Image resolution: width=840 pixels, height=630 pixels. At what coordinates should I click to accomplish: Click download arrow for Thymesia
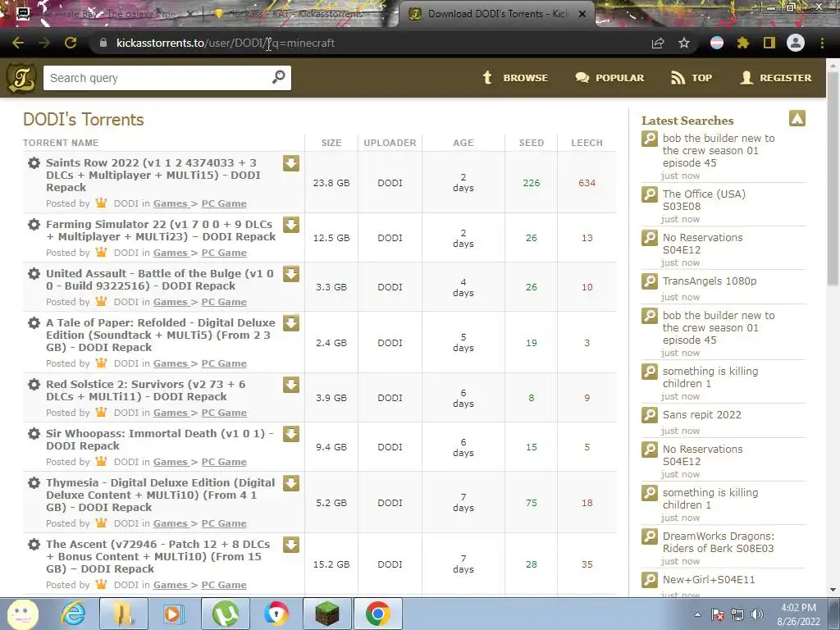tap(291, 484)
